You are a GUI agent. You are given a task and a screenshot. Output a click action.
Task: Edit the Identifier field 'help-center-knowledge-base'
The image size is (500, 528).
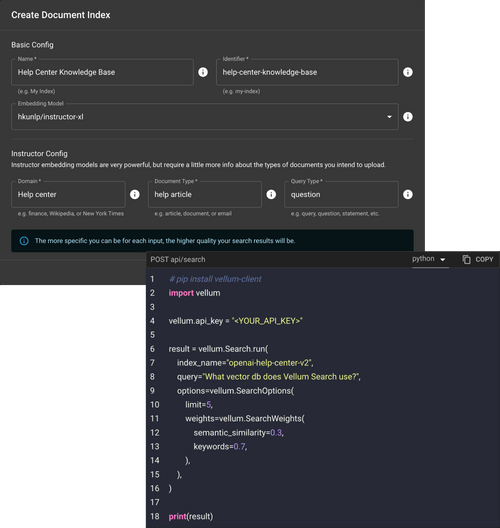click(x=307, y=72)
